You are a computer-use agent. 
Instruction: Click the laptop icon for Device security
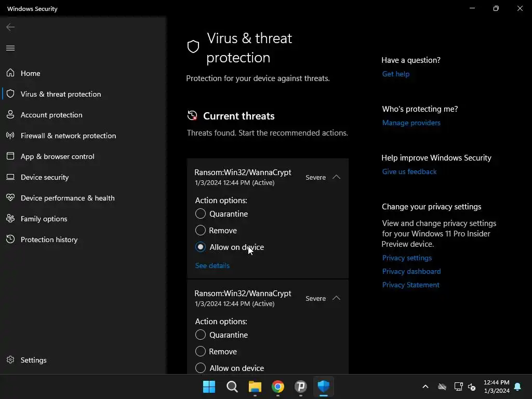pyautogui.click(x=10, y=177)
